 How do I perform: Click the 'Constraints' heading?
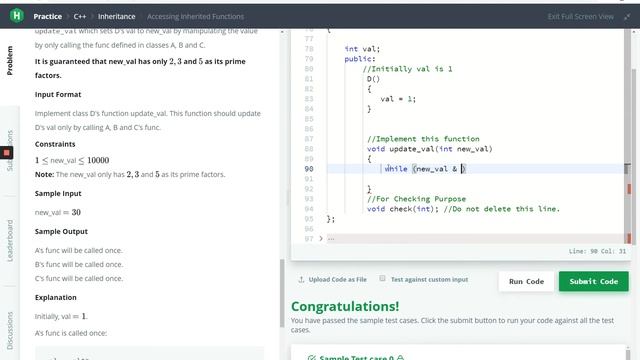coord(55,144)
